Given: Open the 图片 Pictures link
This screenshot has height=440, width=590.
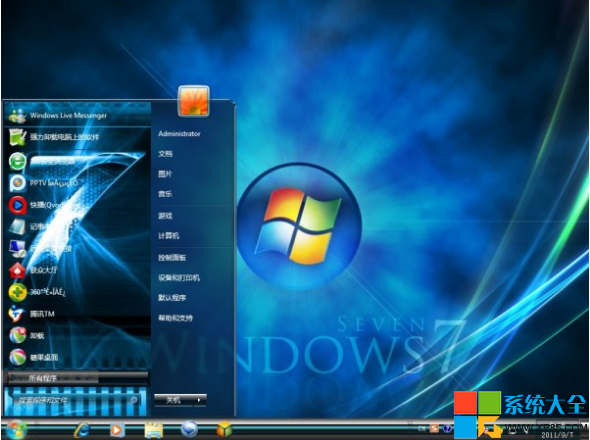Looking at the screenshot, I should (165, 174).
